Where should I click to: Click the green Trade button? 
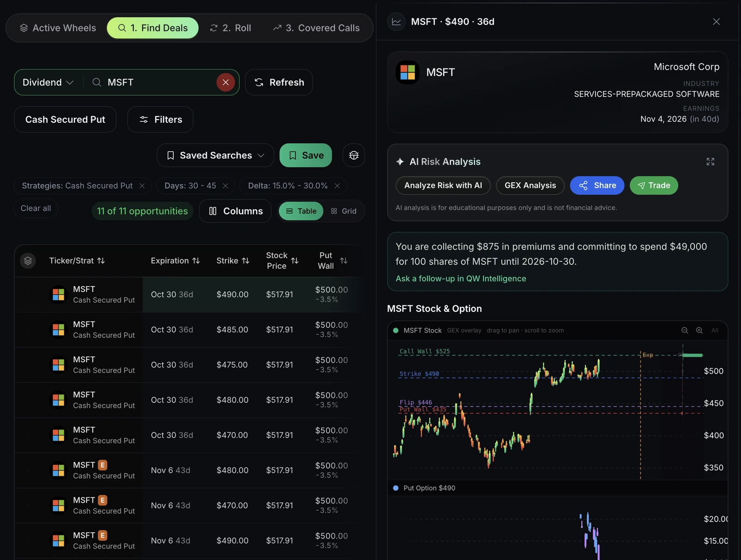(x=654, y=186)
